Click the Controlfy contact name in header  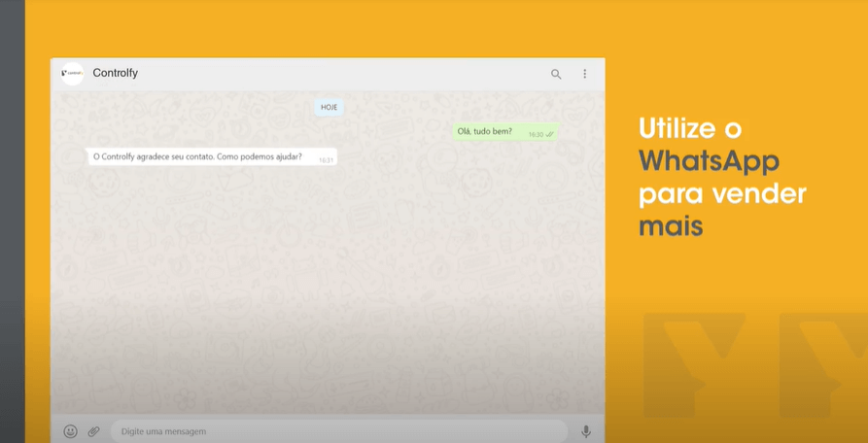(x=115, y=73)
